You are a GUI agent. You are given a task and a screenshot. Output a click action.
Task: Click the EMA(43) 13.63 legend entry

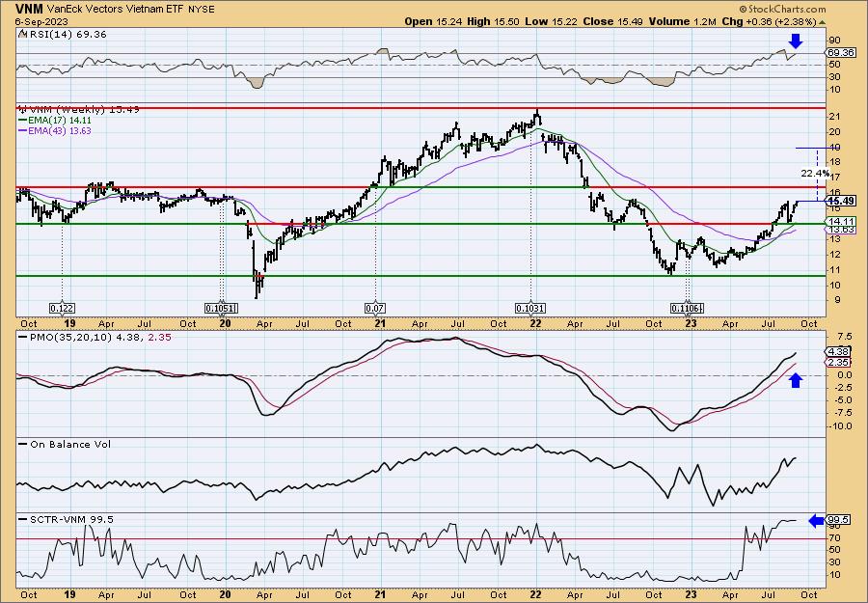(60, 131)
